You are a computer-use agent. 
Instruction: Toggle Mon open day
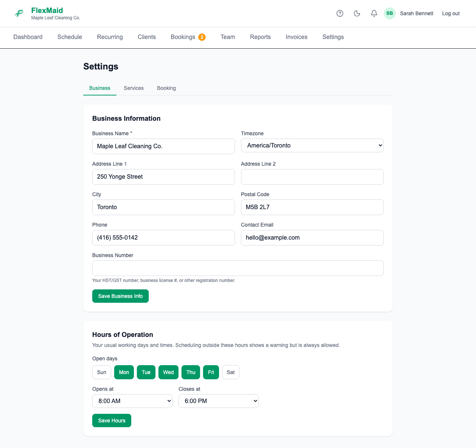click(x=124, y=372)
